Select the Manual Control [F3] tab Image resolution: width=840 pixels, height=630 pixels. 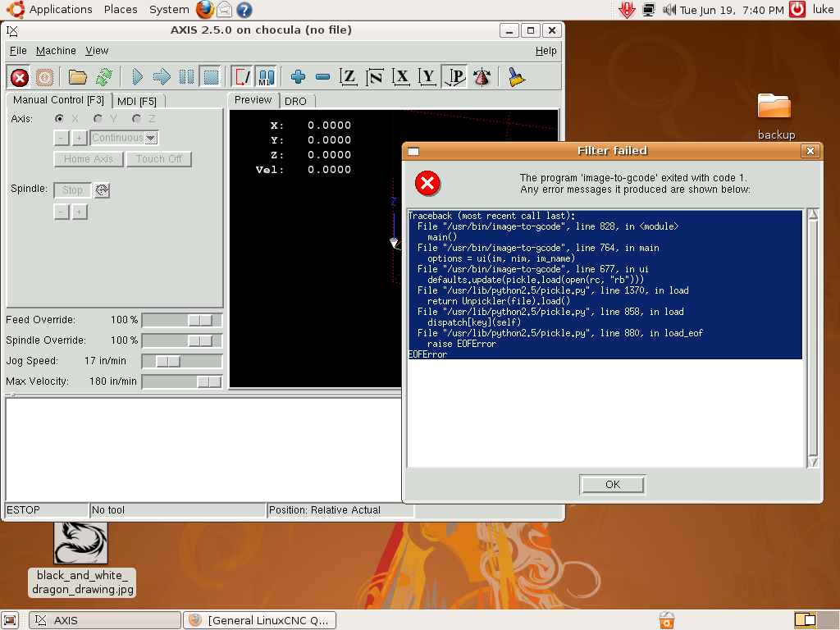tap(58, 100)
